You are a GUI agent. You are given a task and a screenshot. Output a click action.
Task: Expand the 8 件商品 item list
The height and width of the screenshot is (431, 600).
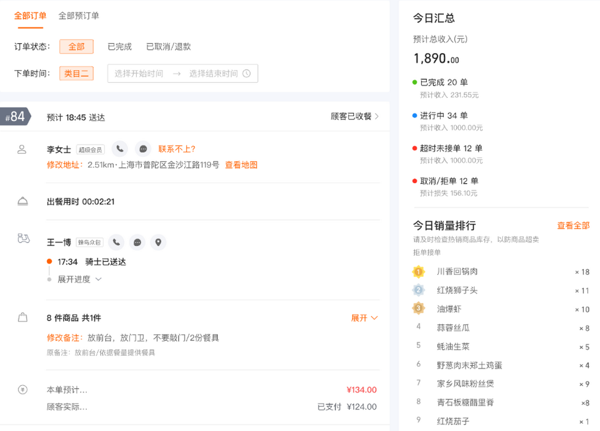[364, 317]
